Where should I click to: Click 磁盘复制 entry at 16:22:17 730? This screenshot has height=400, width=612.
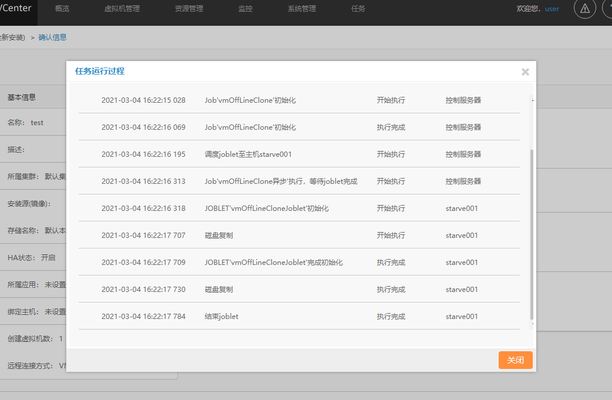point(219,289)
